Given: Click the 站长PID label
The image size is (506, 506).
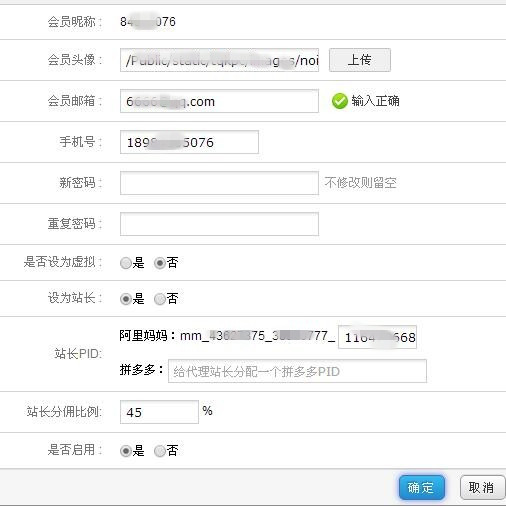Looking at the screenshot, I should [78, 354].
